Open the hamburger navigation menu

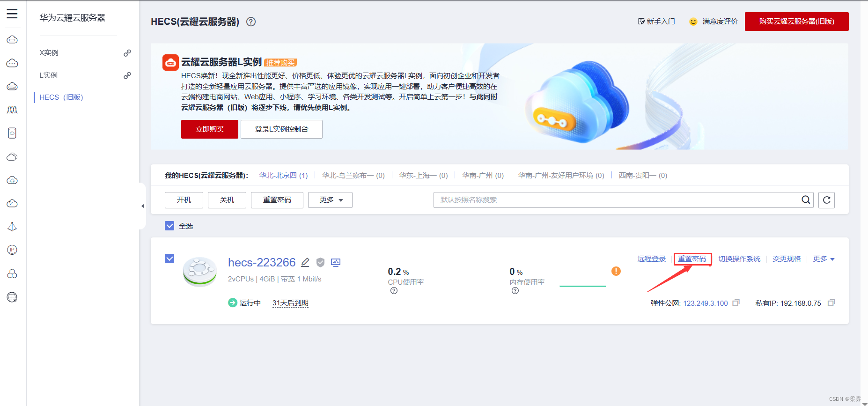tap(12, 14)
